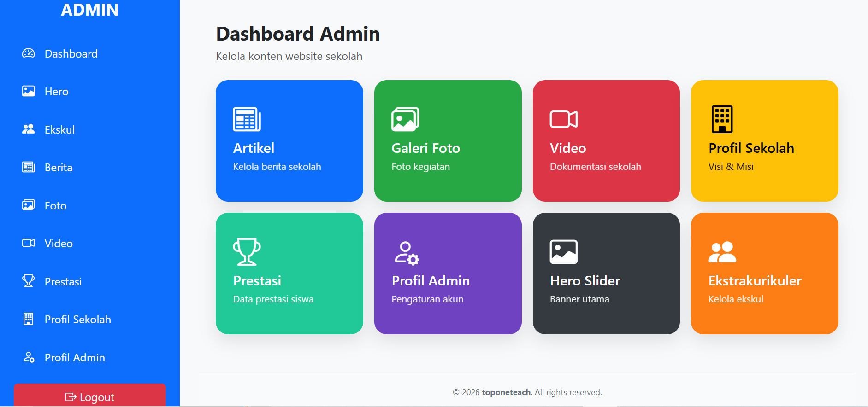Viewport: 868px width, 407px height.
Task: Select Berita in the sidebar navigation
Action: (59, 168)
